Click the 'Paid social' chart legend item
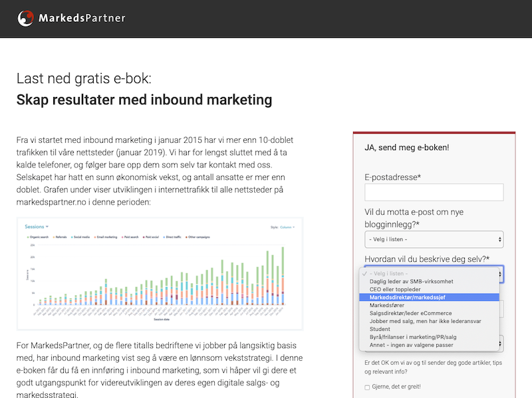The image size is (532, 398). click(x=151, y=237)
